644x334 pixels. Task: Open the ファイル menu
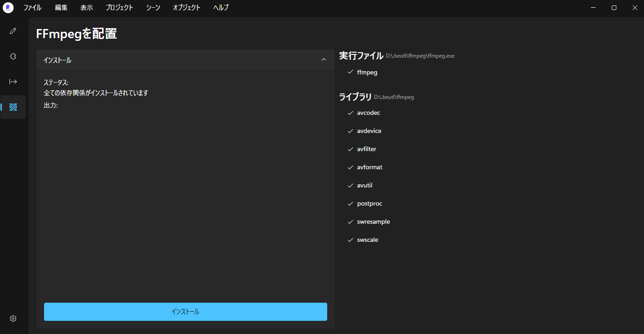[32, 8]
